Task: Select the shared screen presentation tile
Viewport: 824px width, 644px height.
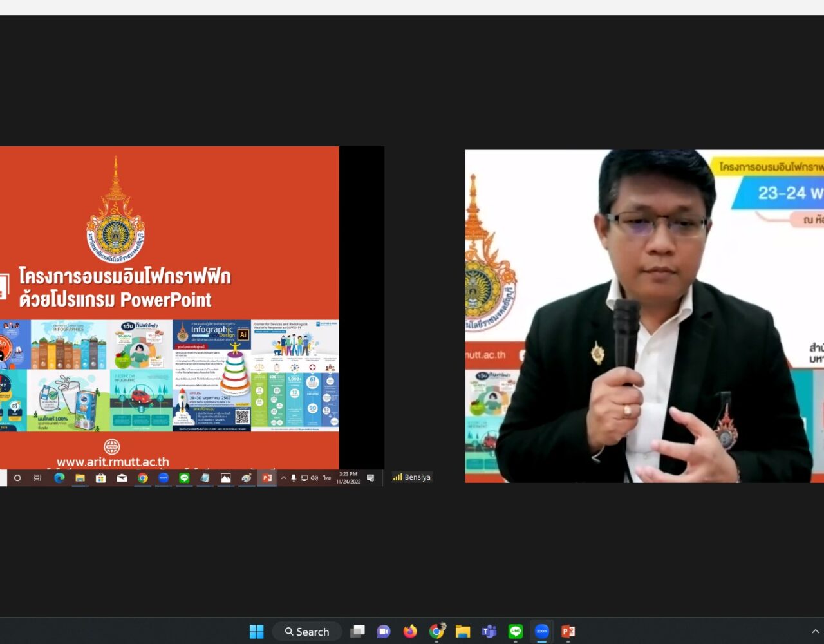Action: point(192,316)
